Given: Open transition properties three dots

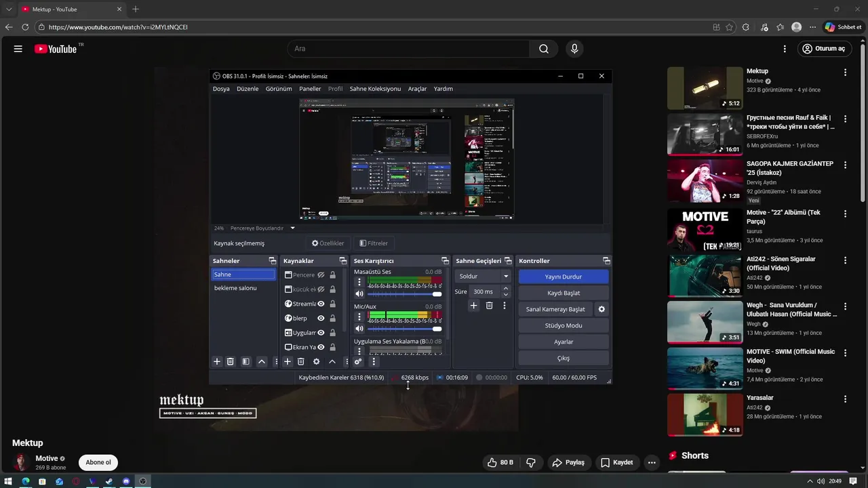Looking at the screenshot, I should click(504, 306).
